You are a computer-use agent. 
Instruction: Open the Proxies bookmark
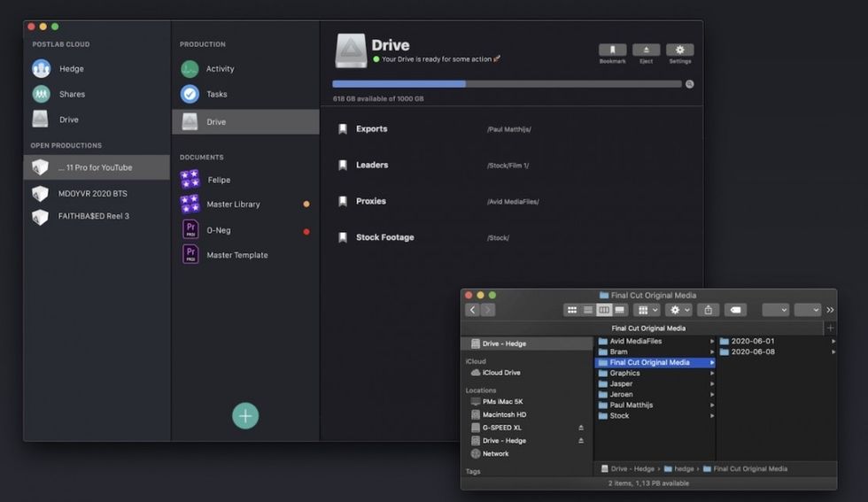(371, 201)
